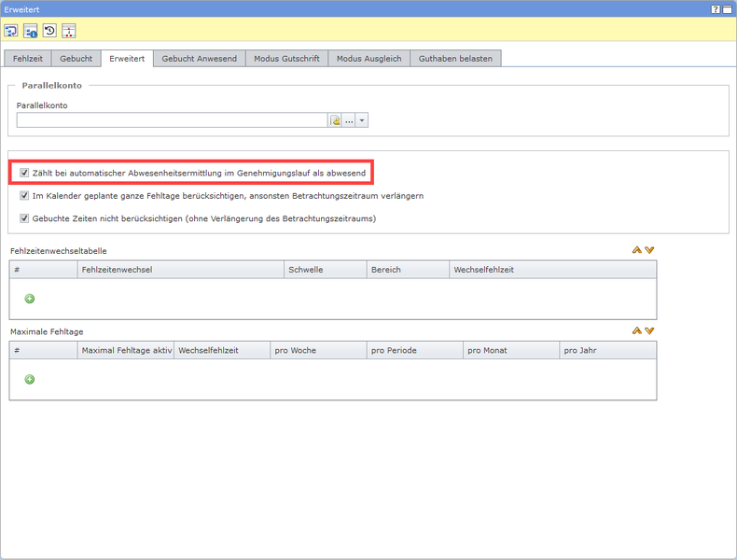The image size is (737, 560).
Task: Move down arrow above Maximale Fehltage table
Action: click(650, 331)
